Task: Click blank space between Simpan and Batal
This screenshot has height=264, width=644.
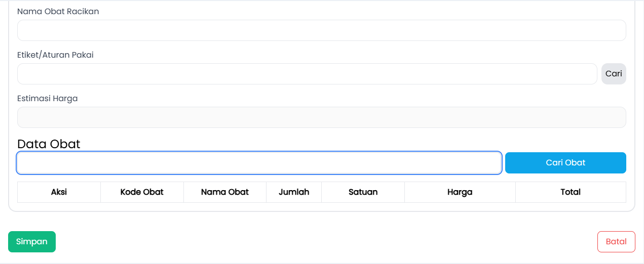Action: [x=324, y=242]
